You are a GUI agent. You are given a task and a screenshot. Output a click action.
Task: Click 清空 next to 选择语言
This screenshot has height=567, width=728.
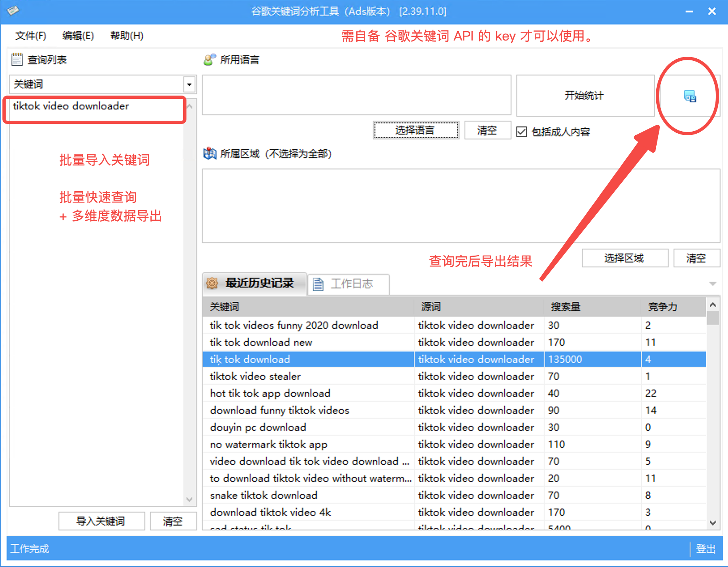[487, 130]
